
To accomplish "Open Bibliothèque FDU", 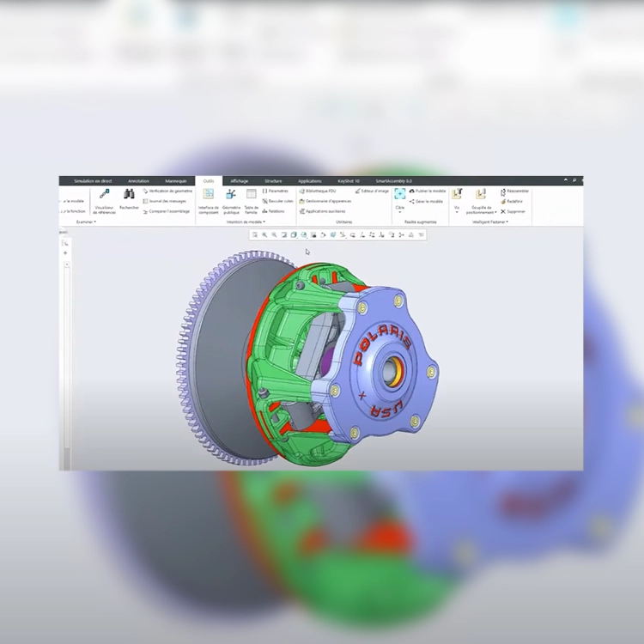I will tap(318, 191).
